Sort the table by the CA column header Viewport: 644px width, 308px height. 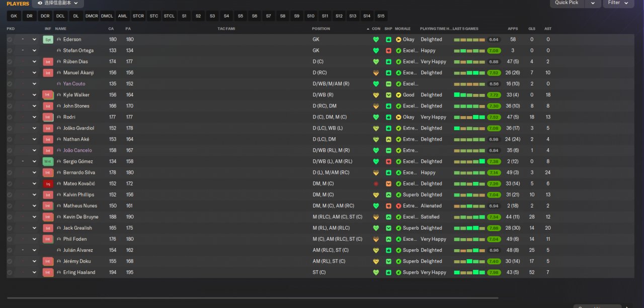[x=111, y=29]
